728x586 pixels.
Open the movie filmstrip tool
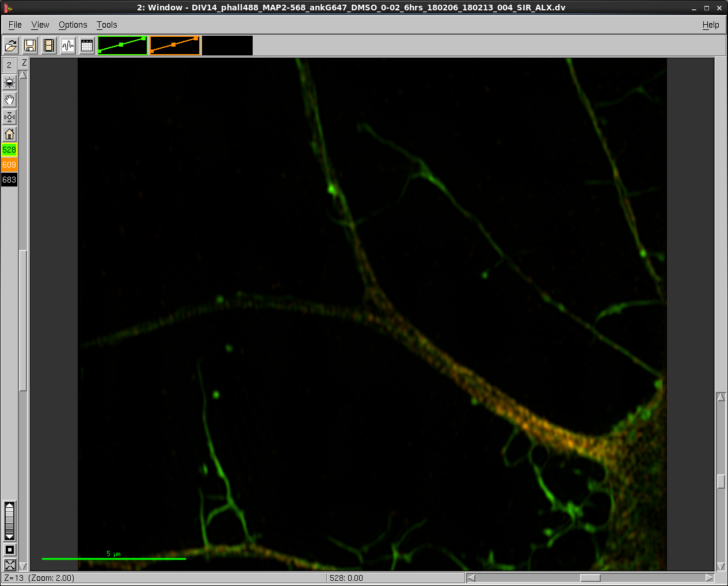(49, 45)
